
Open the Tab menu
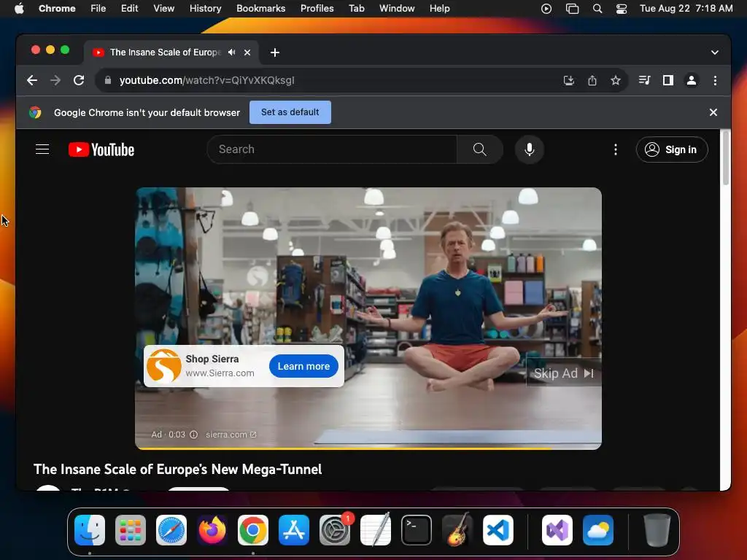(x=356, y=9)
